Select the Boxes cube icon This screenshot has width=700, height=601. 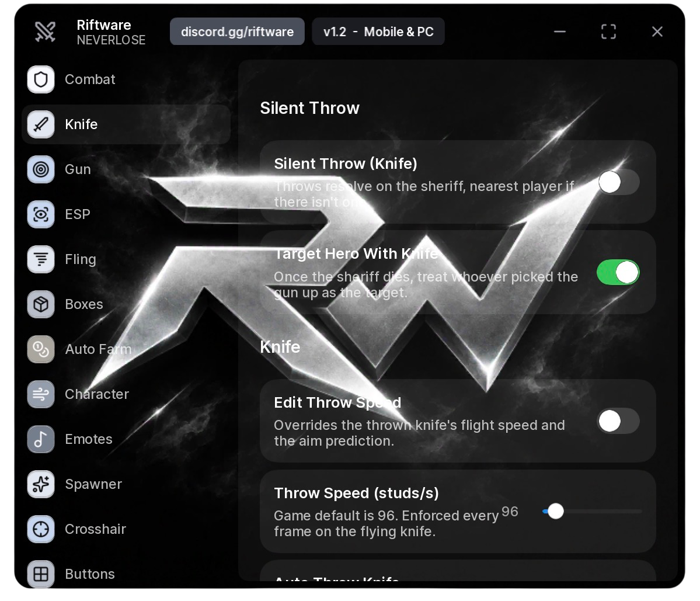41,304
